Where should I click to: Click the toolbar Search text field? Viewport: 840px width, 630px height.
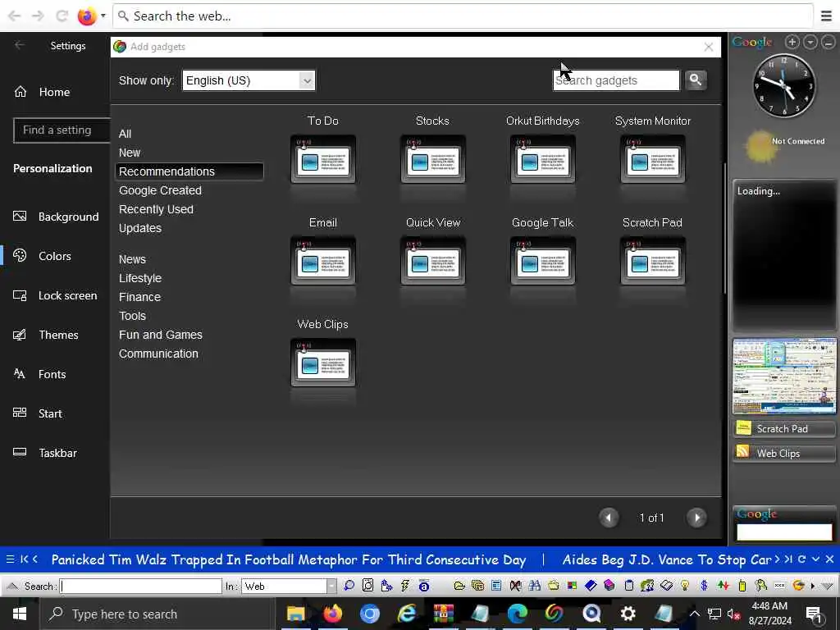pyautogui.click(x=141, y=586)
